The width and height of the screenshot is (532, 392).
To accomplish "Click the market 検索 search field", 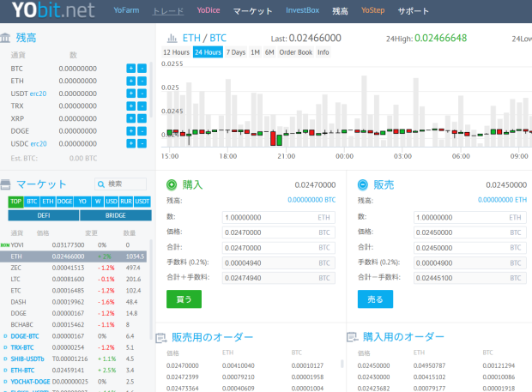I will (121, 184).
